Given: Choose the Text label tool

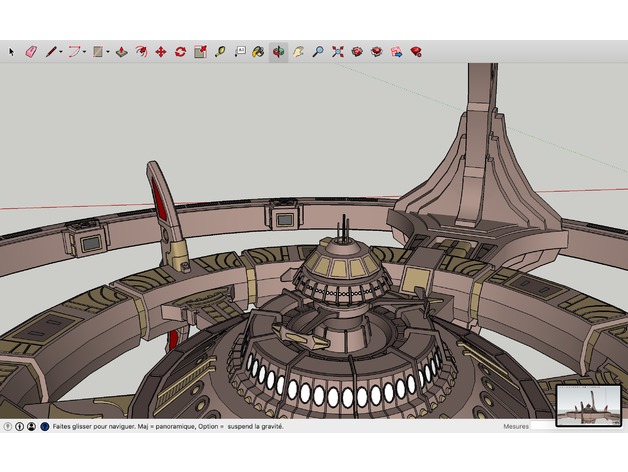Looking at the screenshot, I should point(240,51).
